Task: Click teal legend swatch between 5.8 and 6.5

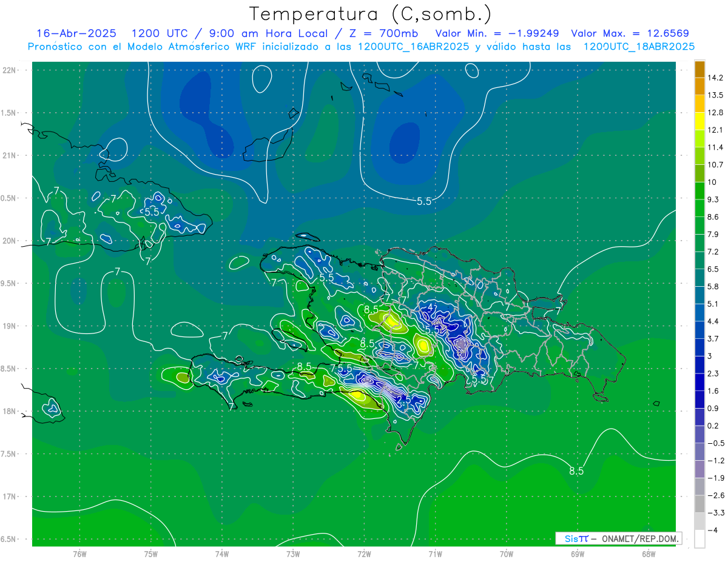Action: tap(699, 278)
